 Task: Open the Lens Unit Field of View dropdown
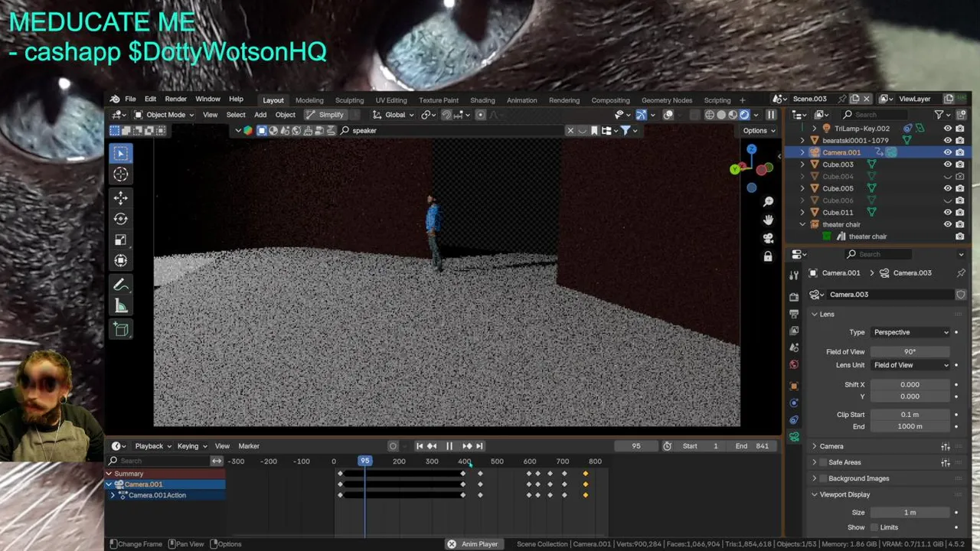[911, 365]
